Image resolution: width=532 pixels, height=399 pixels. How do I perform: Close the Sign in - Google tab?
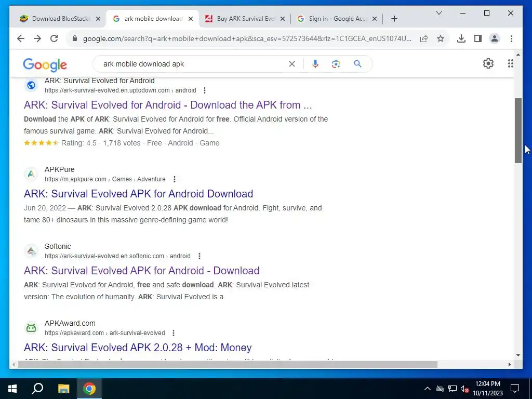pos(375,19)
